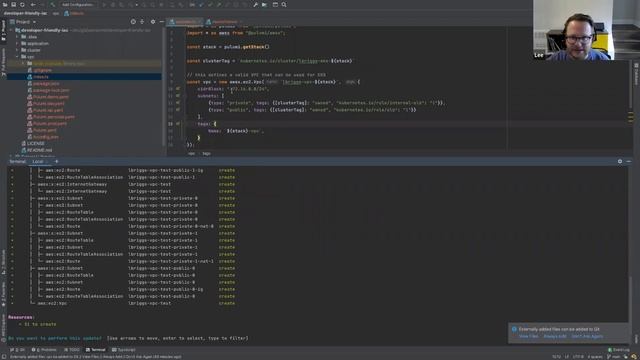This screenshot has height=360, width=640.
Task: Click the Synchronize refresh toolbar icon
Action: 22,4
